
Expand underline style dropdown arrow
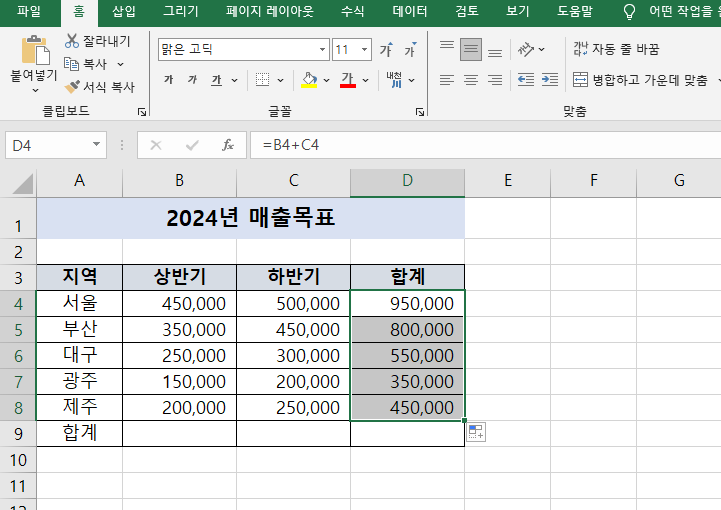pos(235,80)
